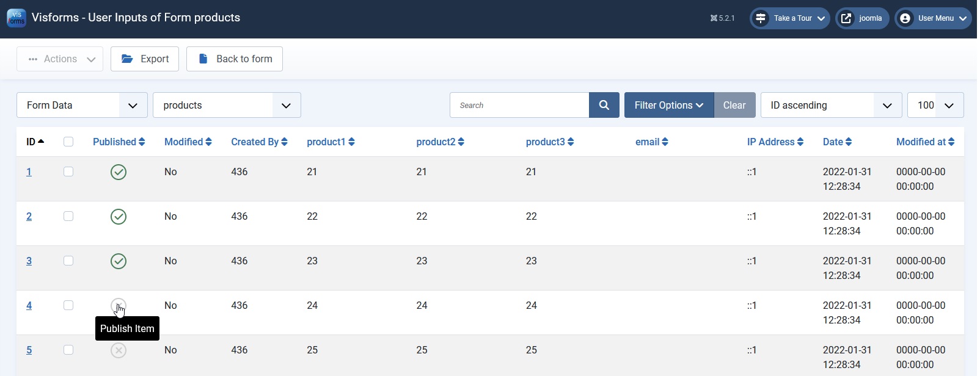The width and height of the screenshot is (980, 376).
Task: Open record ID 3 link
Action: pos(29,261)
